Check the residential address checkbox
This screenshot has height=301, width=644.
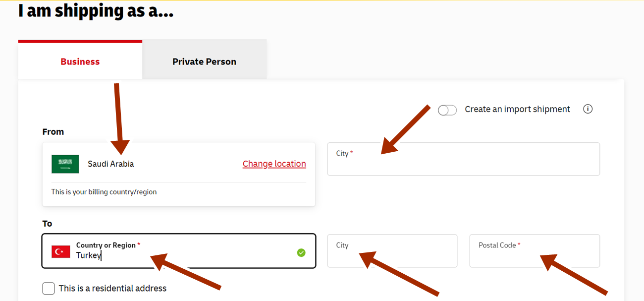(49, 288)
